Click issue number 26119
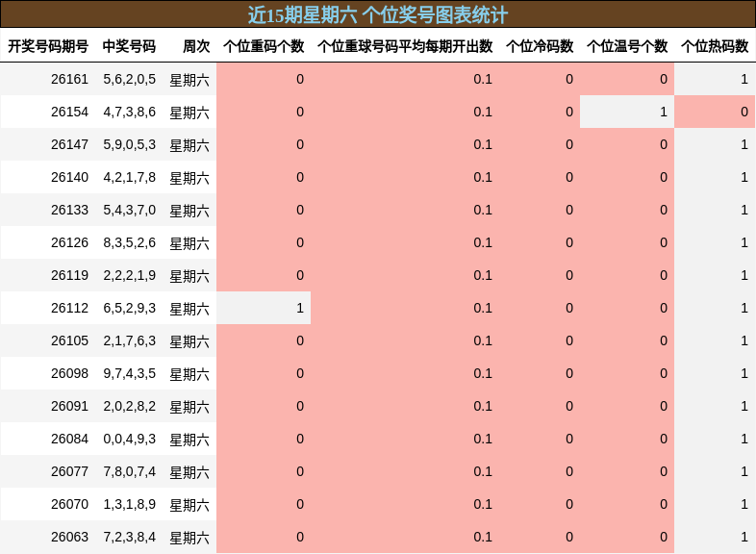Screen dimensions: 756x554 (69, 275)
